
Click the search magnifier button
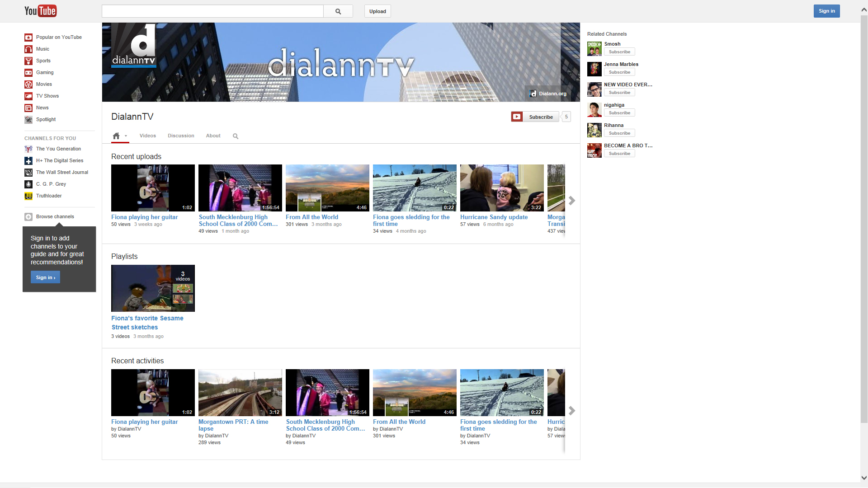(338, 11)
